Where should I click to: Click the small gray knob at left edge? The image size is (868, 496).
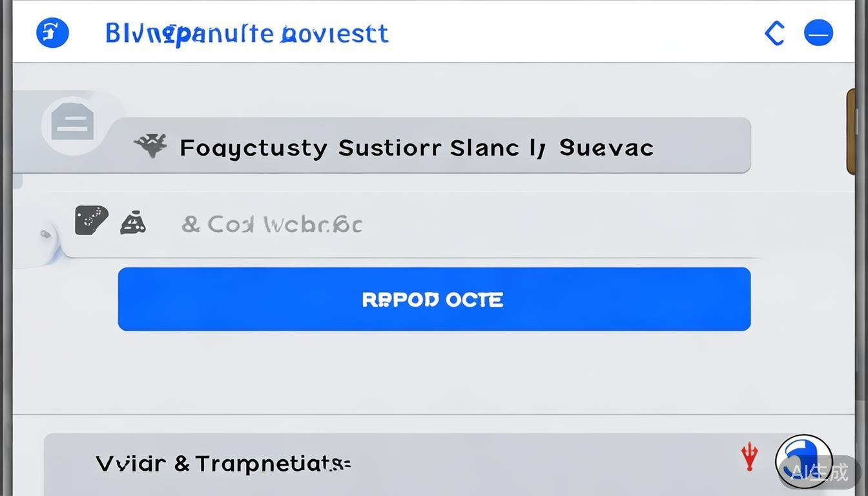point(45,234)
